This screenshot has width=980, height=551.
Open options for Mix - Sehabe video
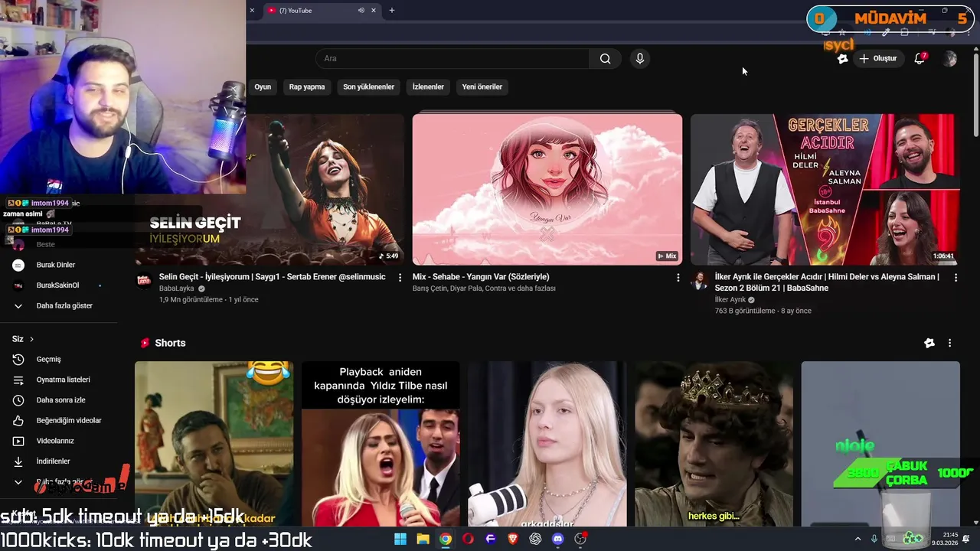[x=678, y=278]
